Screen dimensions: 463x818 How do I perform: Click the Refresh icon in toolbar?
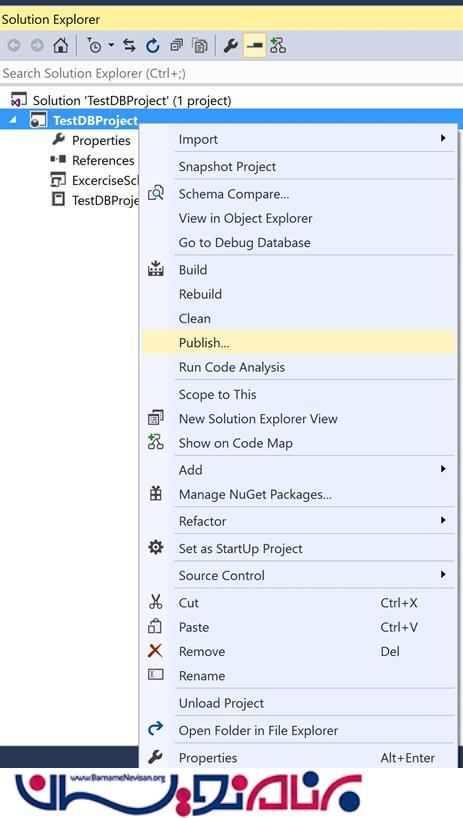153,46
